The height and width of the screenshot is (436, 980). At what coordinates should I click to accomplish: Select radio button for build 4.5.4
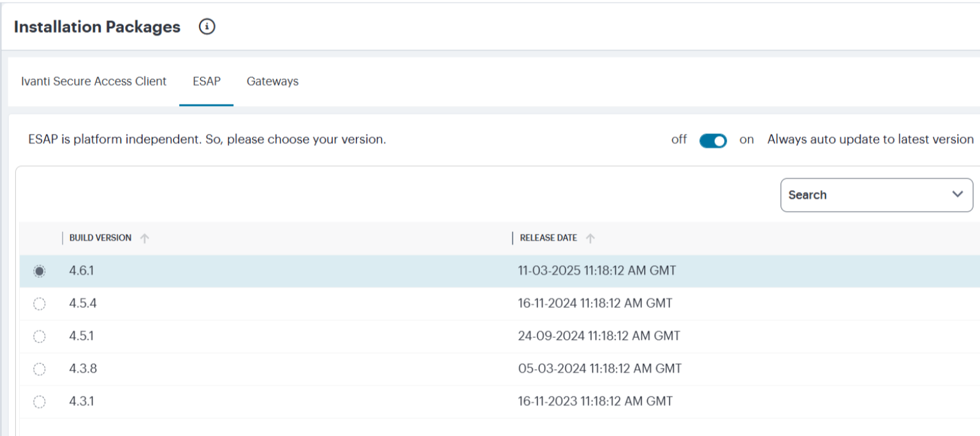click(x=40, y=304)
